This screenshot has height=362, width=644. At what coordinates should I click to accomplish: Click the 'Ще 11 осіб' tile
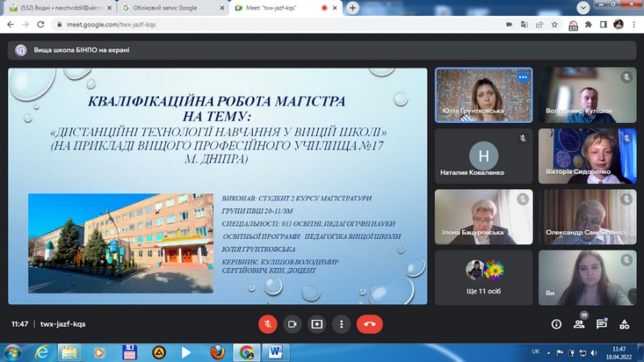coord(483,278)
